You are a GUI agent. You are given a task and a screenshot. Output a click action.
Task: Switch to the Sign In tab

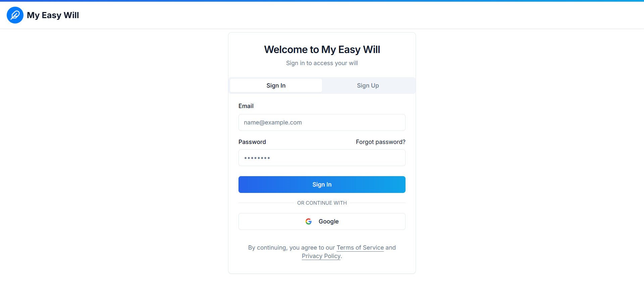(x=276, y=86)
